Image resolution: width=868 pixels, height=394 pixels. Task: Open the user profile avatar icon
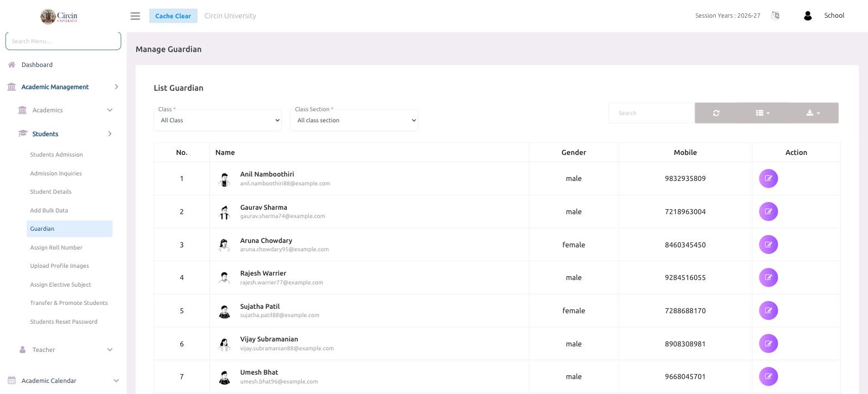tap(808, 16)
